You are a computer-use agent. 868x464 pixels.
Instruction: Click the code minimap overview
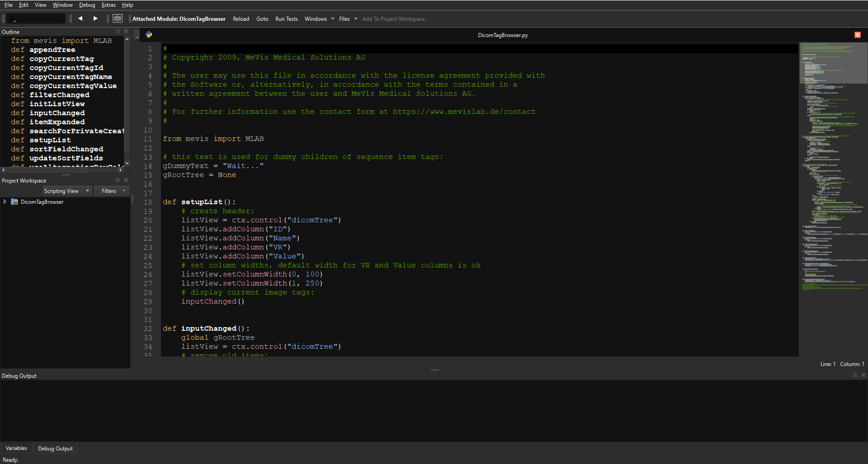tap(833, 181)
